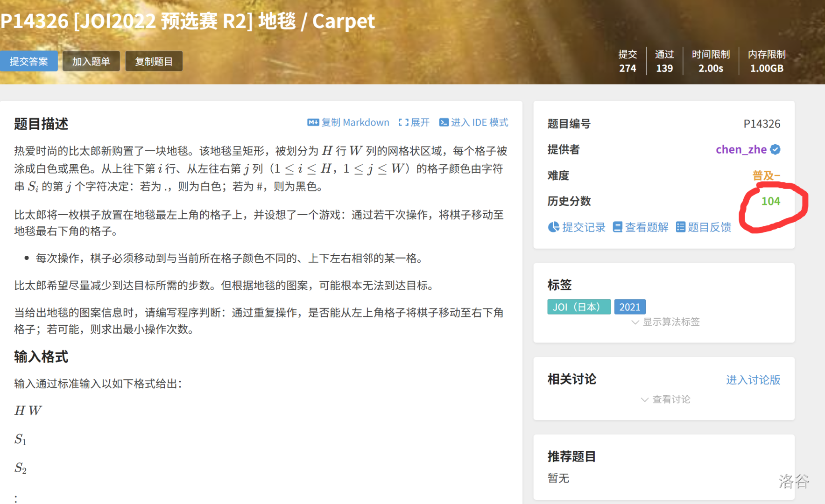Click the 题目反馈 list icon
The width and height of the screenshot is (825, 504).
pos(680,227)
